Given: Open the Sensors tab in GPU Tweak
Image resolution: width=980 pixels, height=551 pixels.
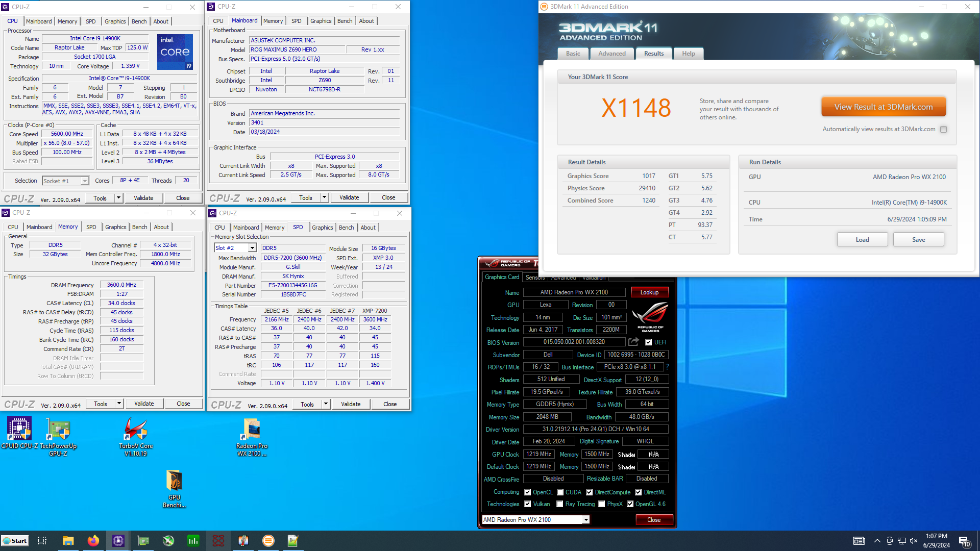Looking at the screenshot, I should 535,278.
